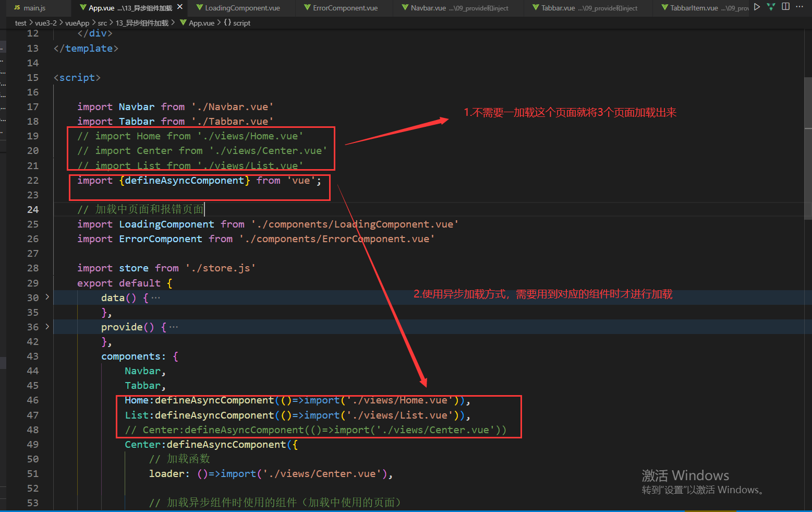The image size is (812, 512).
Task: Click the commented Home.vue import on line 19
Action: tap(190, 136)
